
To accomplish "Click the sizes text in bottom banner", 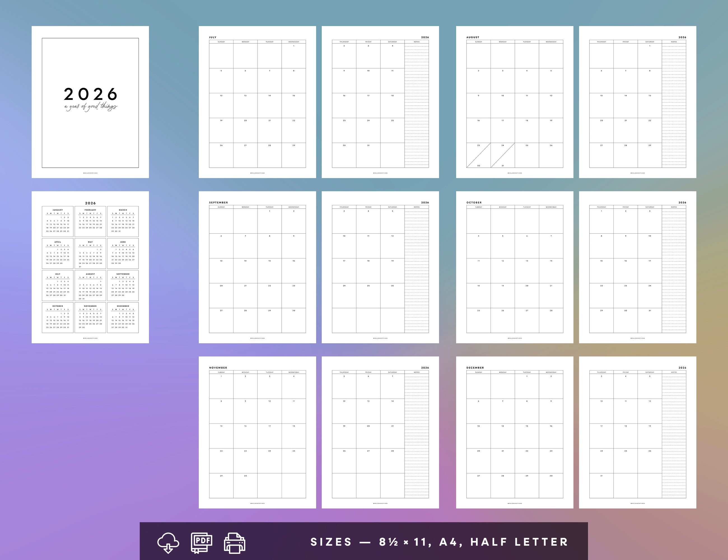I will coord(439,542).
